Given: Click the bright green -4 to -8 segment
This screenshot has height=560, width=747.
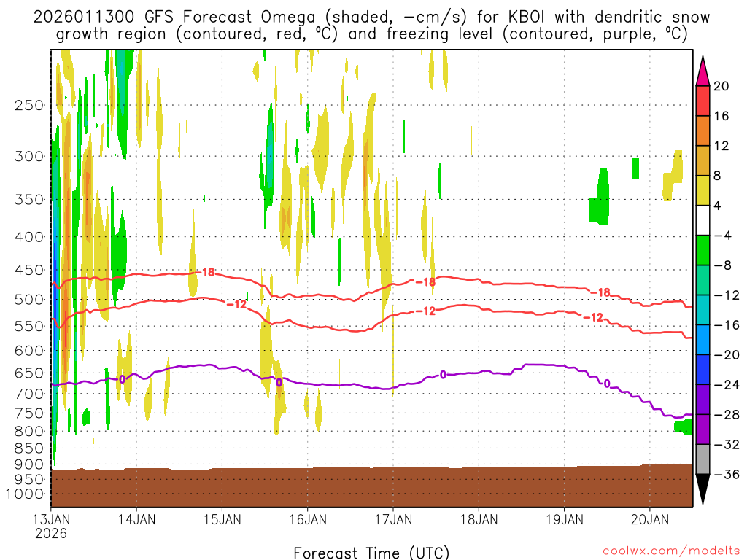Looking at the screenshot, I should click(x=703, y=251).
